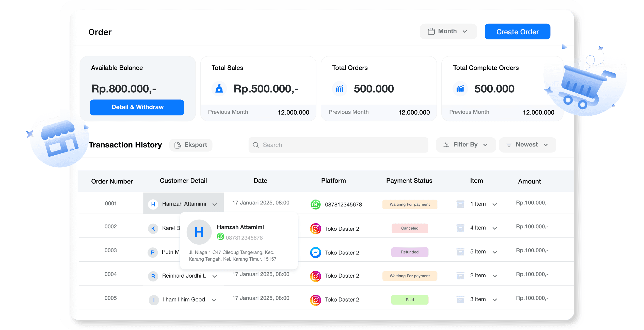Screen dimensions: 644x330
Task: Open the Newest sorting dropdown
Action: [527, 145]
